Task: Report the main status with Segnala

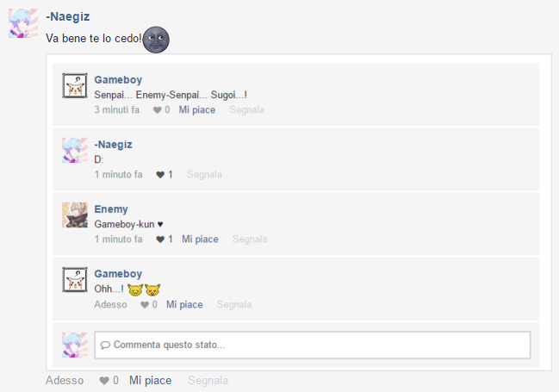Action: pos(208,381)
